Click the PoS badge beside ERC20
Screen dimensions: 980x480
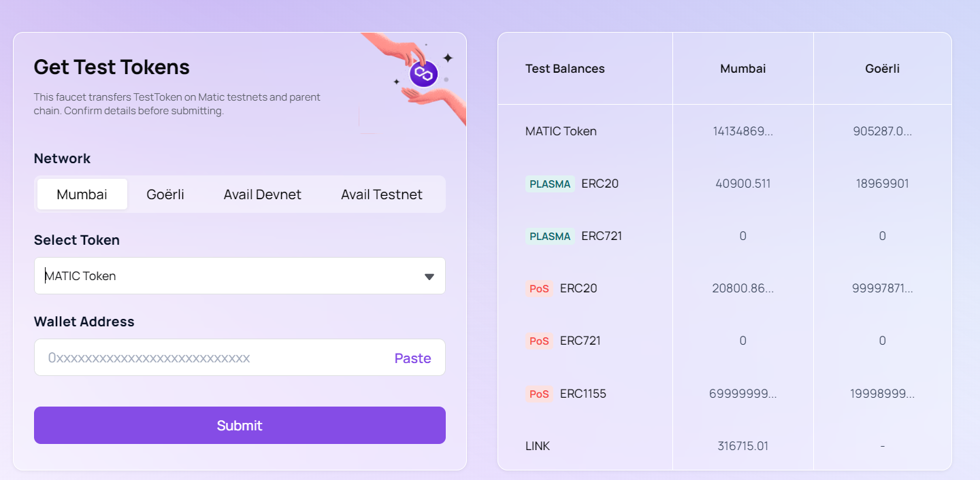(539, 288)
